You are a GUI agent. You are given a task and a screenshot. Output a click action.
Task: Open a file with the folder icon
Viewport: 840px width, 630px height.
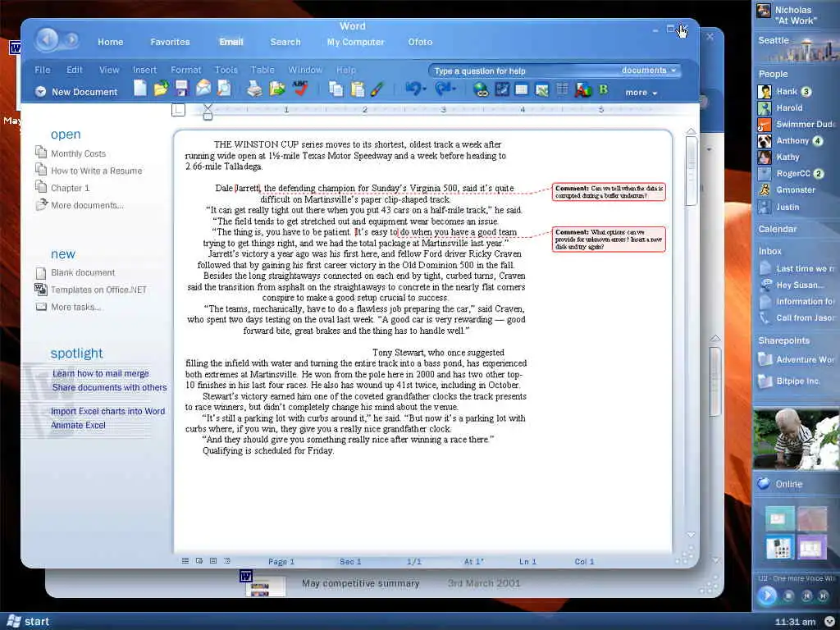(x=161, y=89)
